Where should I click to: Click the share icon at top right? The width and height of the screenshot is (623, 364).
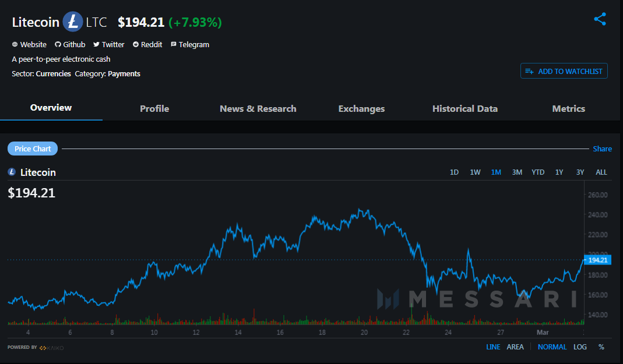tap(600, 19)
